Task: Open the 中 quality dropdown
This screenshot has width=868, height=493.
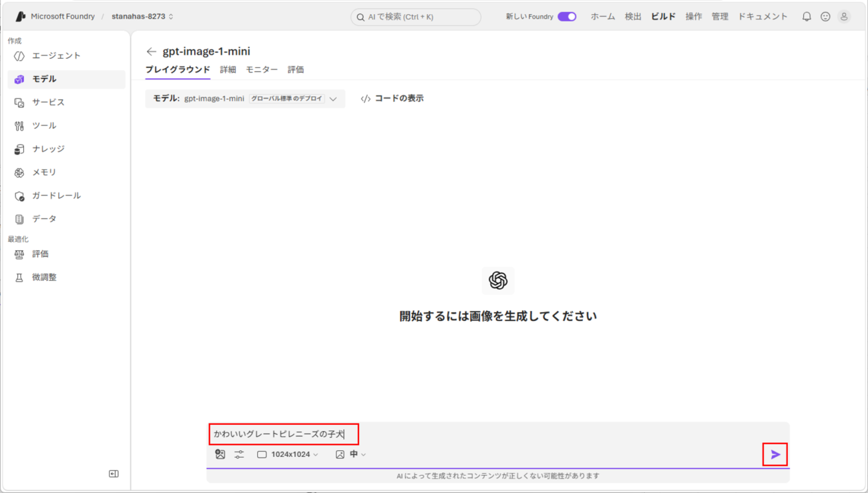Action: tap(351, 454)
